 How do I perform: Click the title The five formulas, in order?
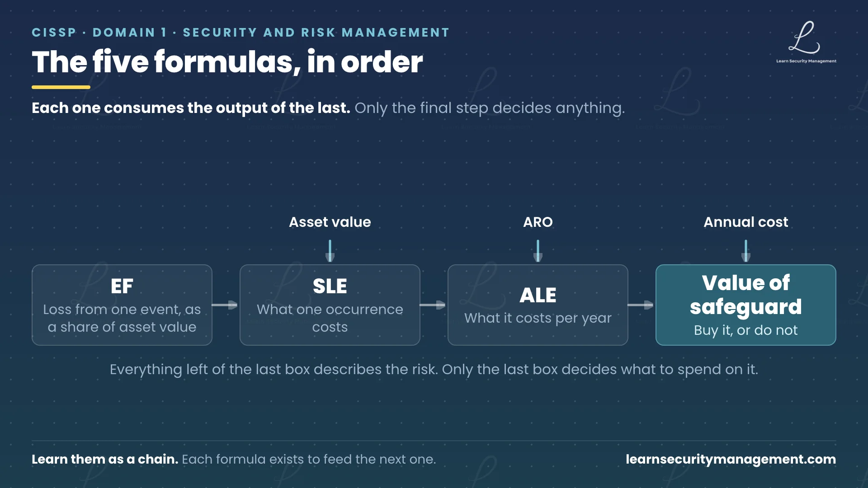[x=227, y=61]
